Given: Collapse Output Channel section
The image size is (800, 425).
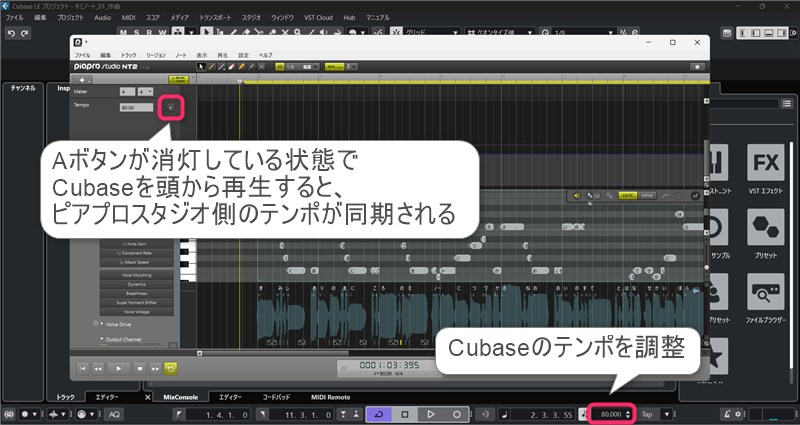Looking at the screenshot, I should point(102,339).
